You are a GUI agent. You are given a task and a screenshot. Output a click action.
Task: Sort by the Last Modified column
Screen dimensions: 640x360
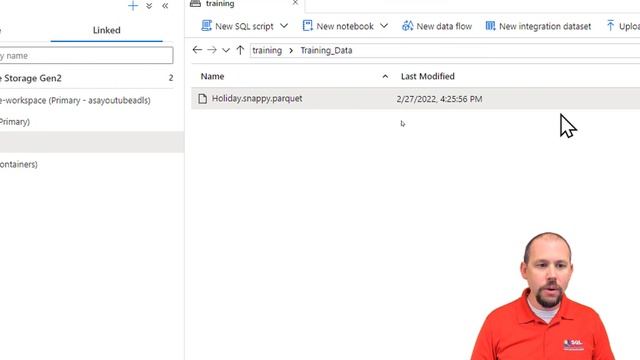click(x=427, y=76)
